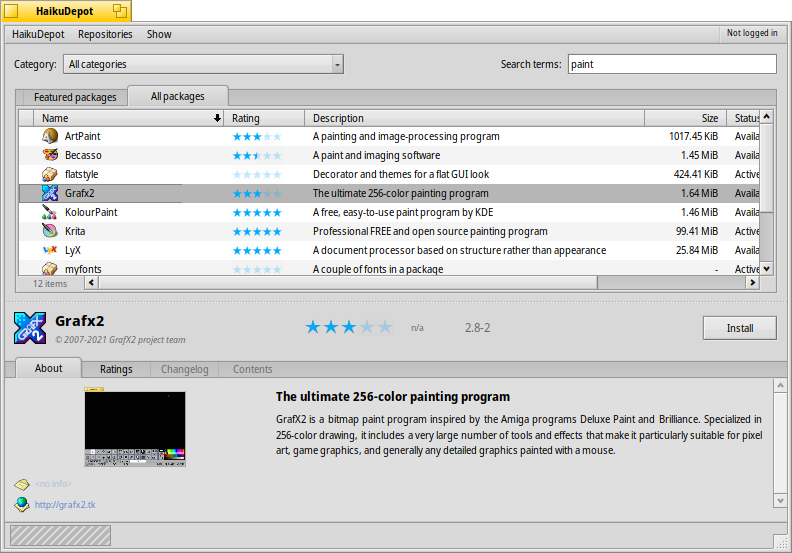Click the LyX package icon
The height and width of the screenshot is (553, 792).
50,250
